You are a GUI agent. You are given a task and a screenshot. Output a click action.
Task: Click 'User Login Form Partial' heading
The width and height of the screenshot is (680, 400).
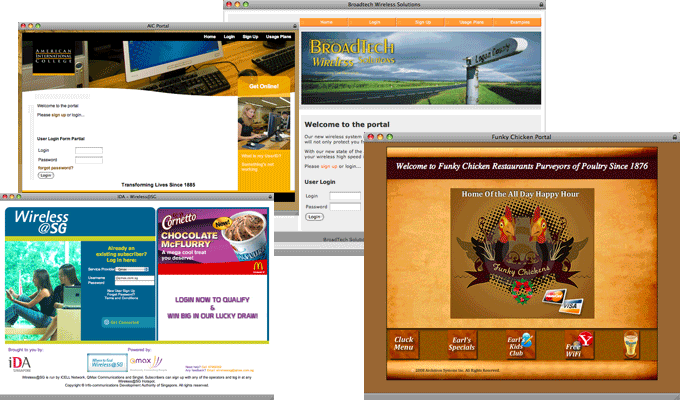point(61,139)
